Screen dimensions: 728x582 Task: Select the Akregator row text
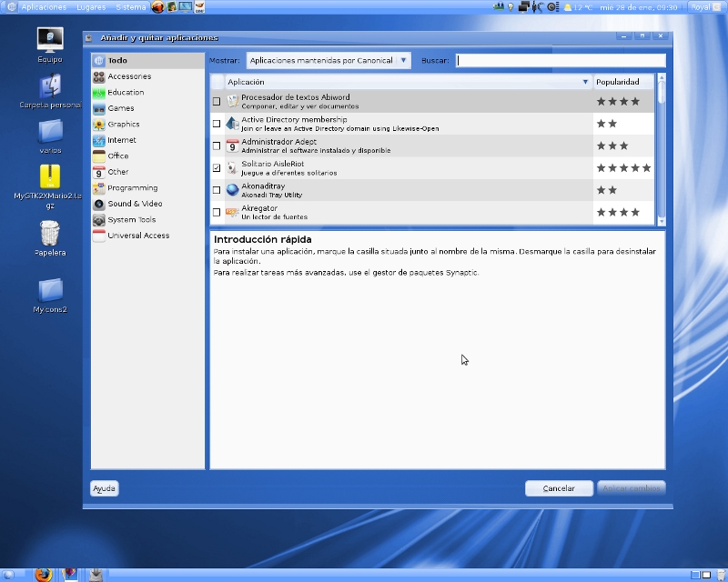tap(275, 212)
